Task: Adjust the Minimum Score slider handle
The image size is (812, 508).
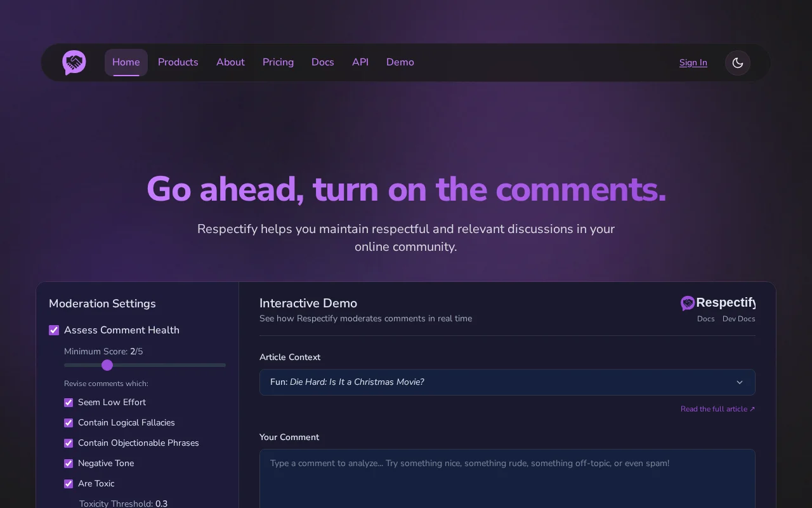Action: [107, 365]
